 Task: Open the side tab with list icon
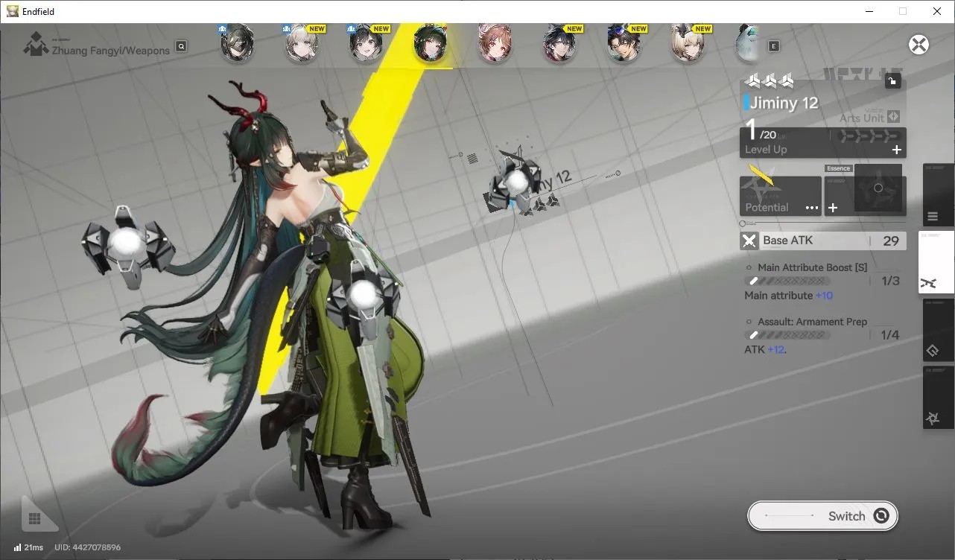[x=939, y=195]
